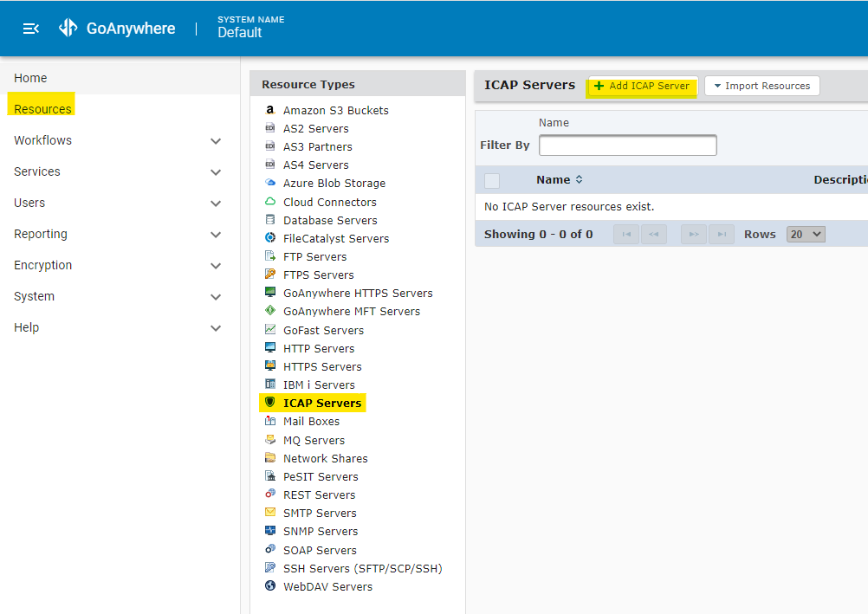The width and height of the screenshot is (868, 614).
Task: Open the Import Resources dropdown
Action: [761, 86]
